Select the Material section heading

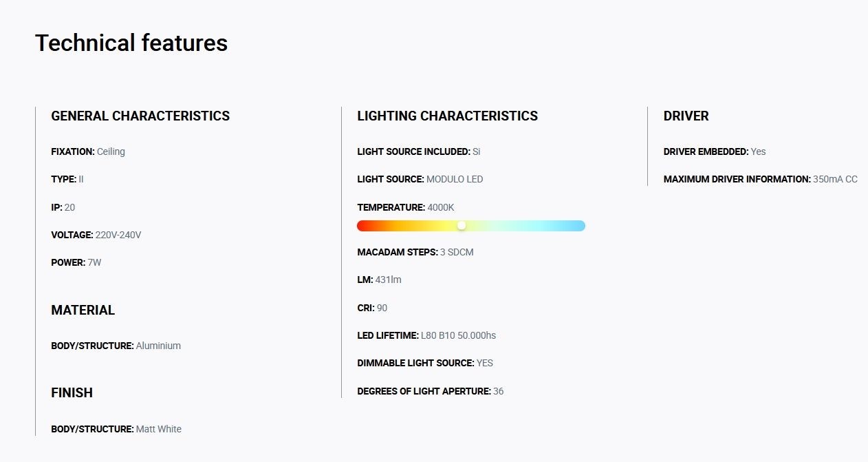pos(83,311)
